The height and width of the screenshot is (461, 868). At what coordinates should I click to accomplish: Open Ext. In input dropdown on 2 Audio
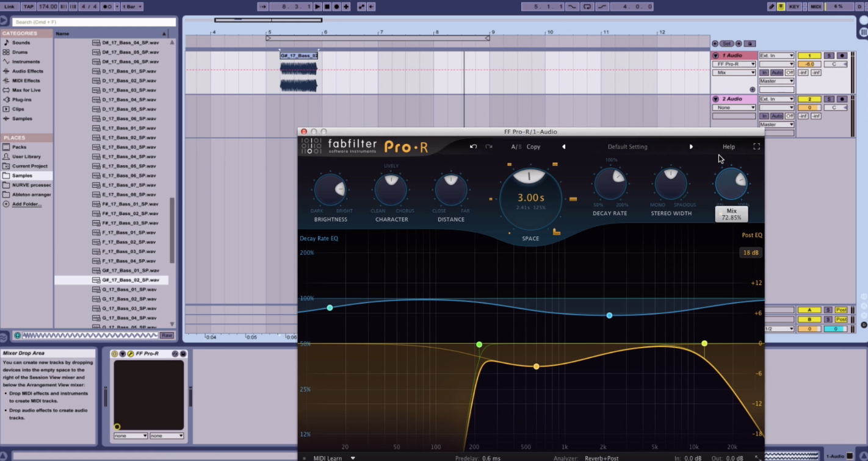tap(776, 99)
